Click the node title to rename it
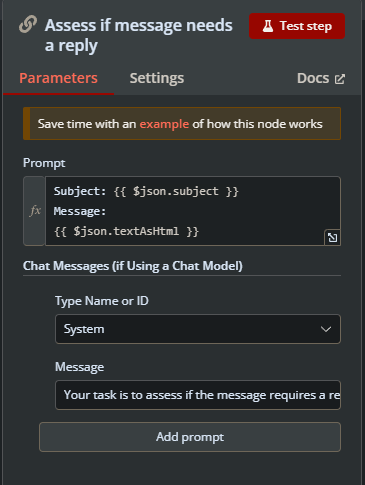The image size is (365, 485). [139, 35]
